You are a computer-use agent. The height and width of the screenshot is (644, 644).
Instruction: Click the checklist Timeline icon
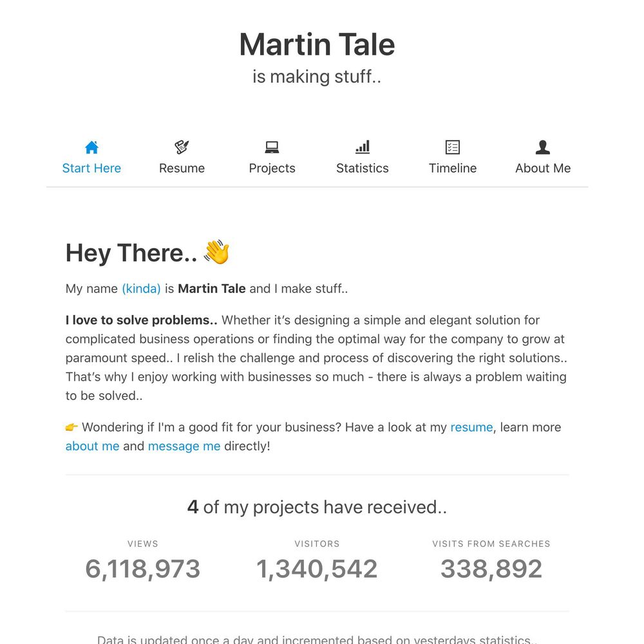pyautogui.click(x=453, y=147)
